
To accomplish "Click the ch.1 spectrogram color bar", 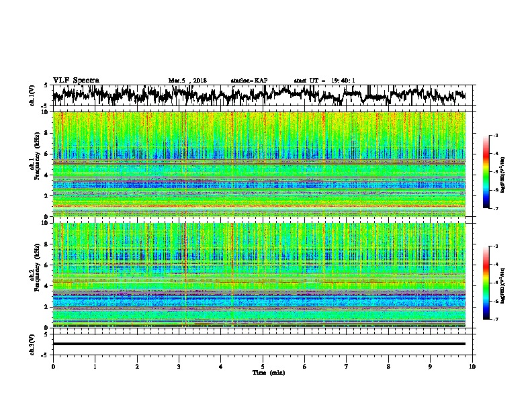I will (486, 172).
